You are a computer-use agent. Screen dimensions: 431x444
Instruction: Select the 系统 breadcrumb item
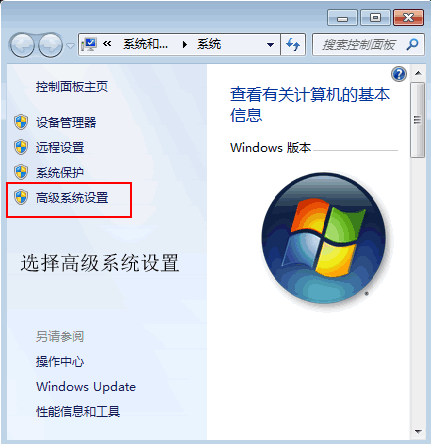click(209, 44)
